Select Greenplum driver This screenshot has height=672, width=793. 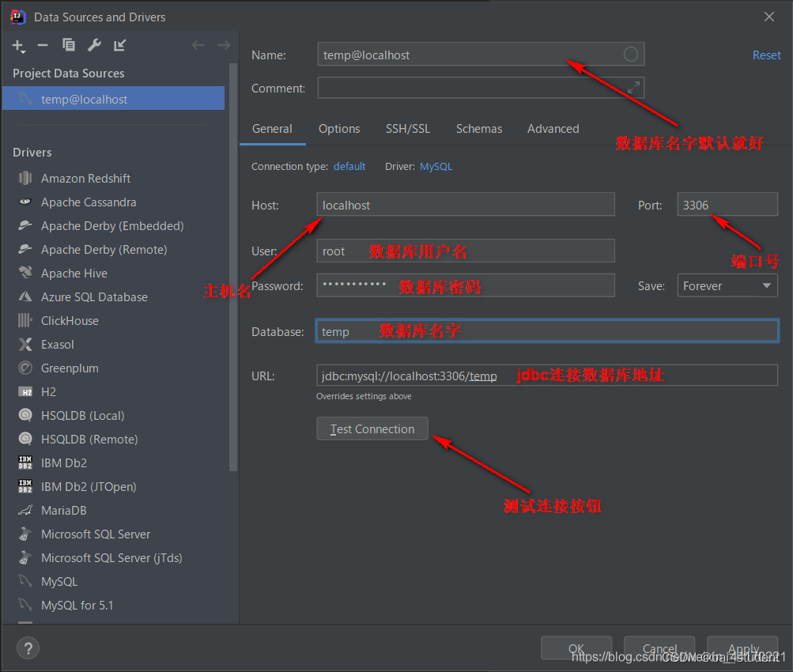[70, 368]
